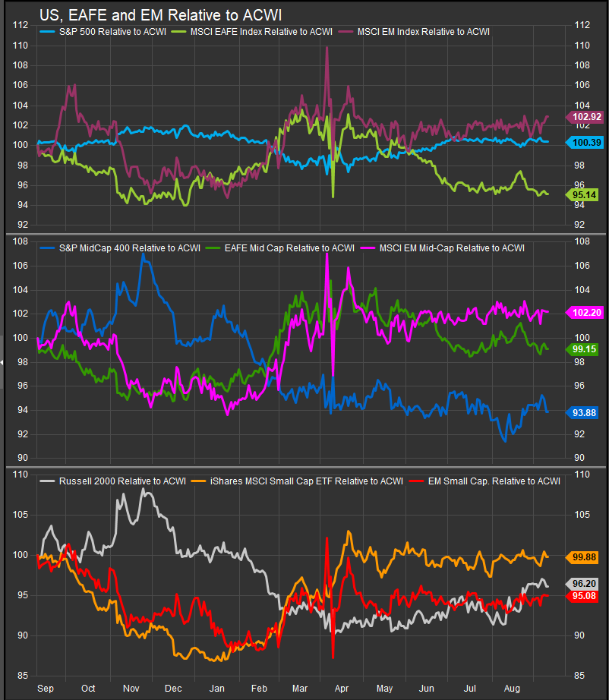Click the Mar label on the time axis
This screenshot has height=700, width=609.
[299, 688]
